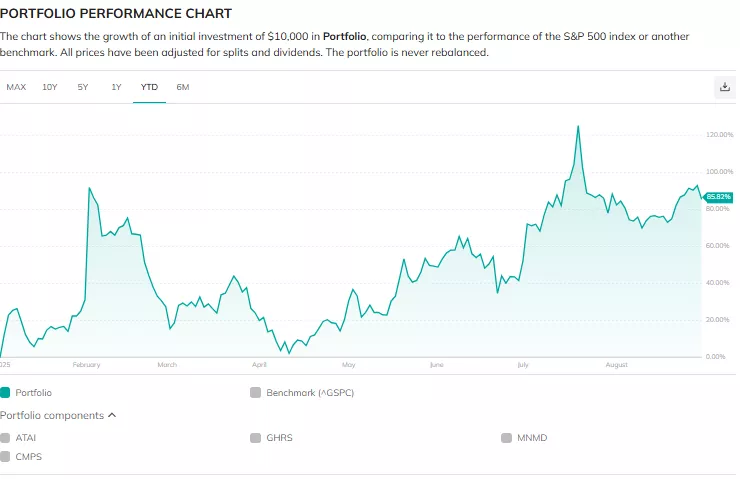This screenshot has height=479, width=740.
Task: Enable the Benchmark (^GSPC) checkbox
Action: click(x=256, y=393)
